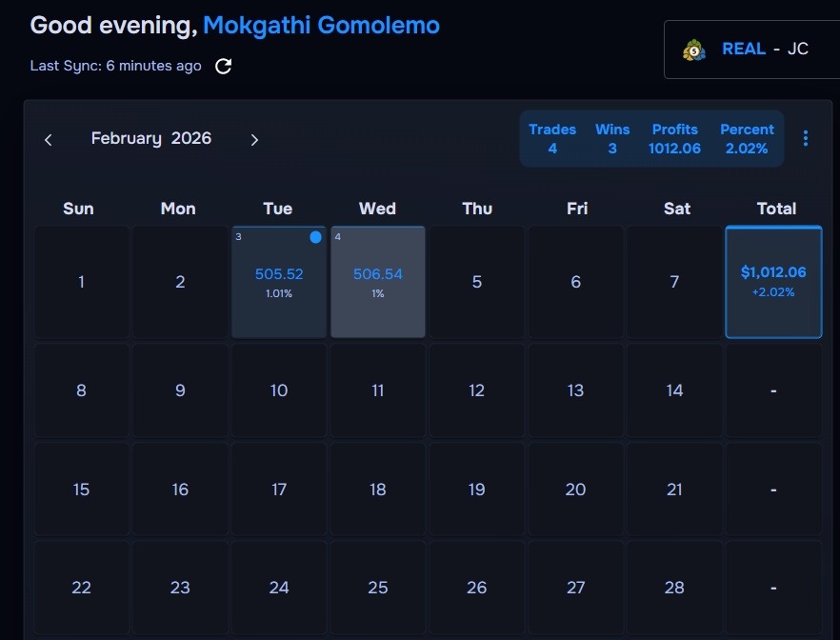Viewport: 840px width, 640px height.
Task: Select calendar day 28
Action: (674, 588)
